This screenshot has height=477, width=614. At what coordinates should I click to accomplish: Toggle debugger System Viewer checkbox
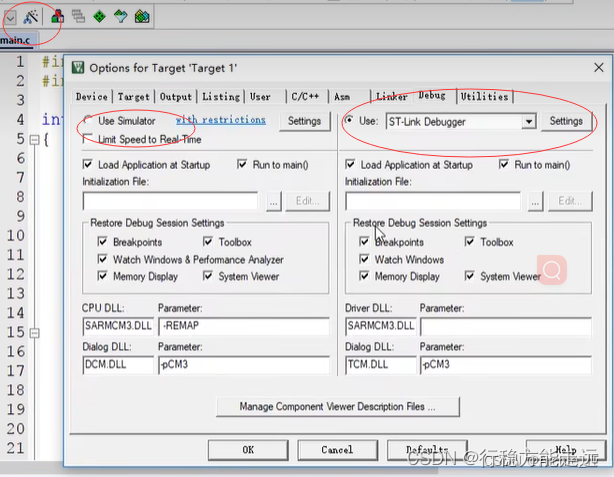470,276
